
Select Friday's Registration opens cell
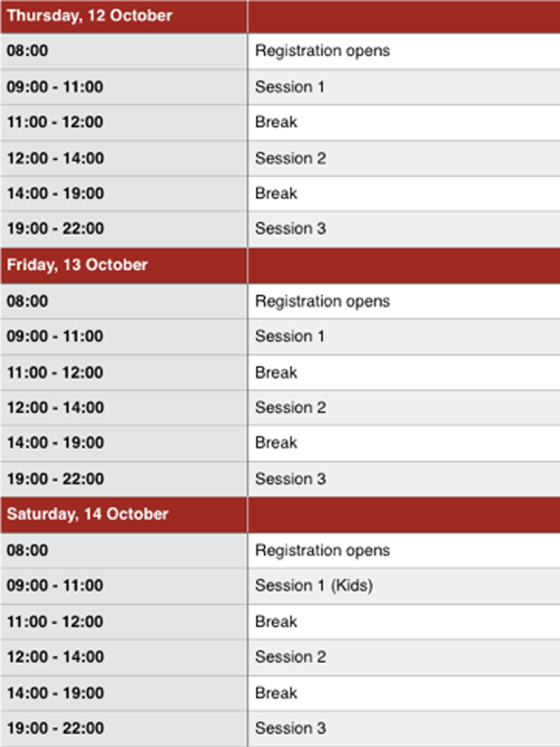[322, 302]
